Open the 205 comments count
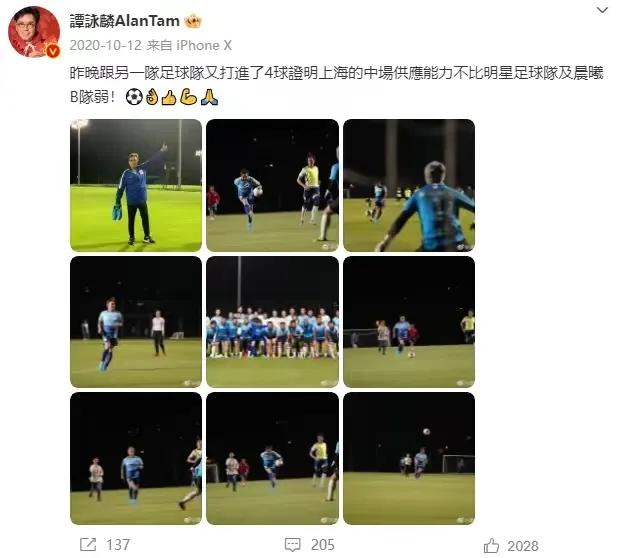626x558 pixels. click(x=323, y=545)
